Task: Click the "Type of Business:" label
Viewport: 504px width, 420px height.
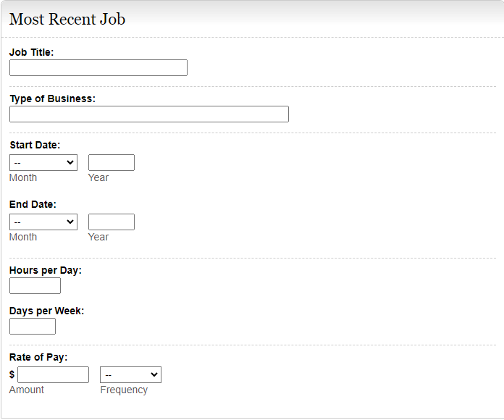Action: [52, 98]
